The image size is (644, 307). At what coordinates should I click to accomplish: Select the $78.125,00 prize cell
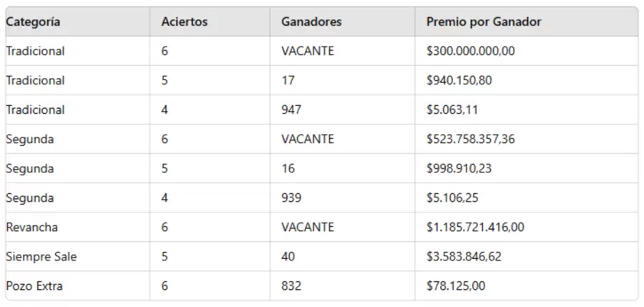(456, 286)
